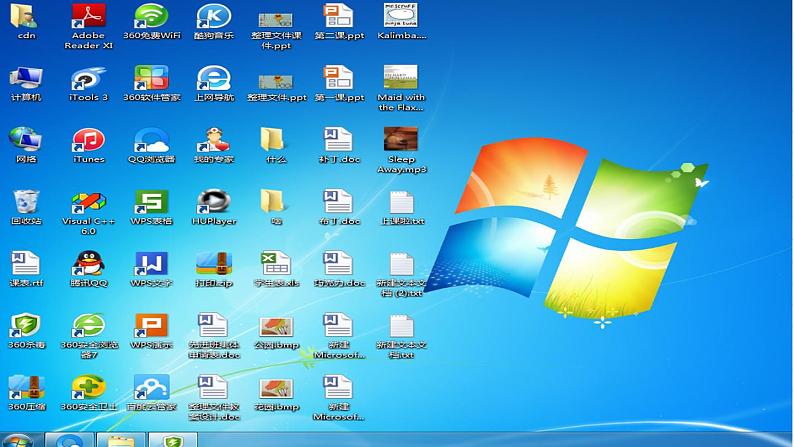Image resolution: width=794 pixels, height=447 pixels.
Task: Launch 百度云管家 cloud shortcut
Action: point(151,392)
